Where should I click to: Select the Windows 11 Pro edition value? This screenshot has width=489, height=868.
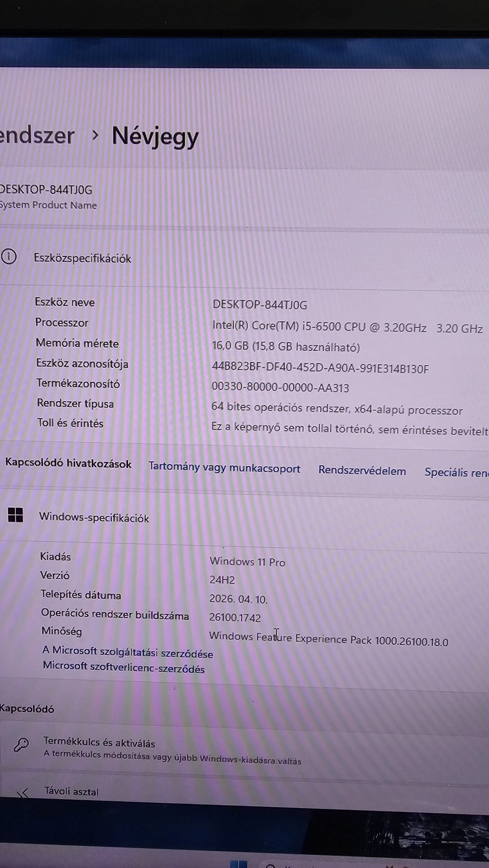[x=247, y=561]
